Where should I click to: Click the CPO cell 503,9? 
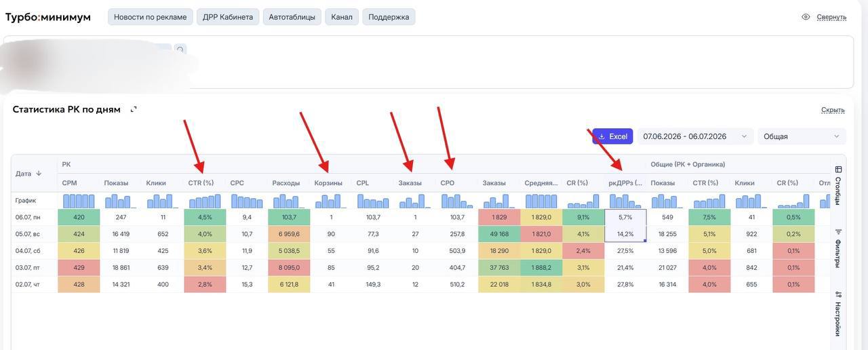[x=457, y=251]
